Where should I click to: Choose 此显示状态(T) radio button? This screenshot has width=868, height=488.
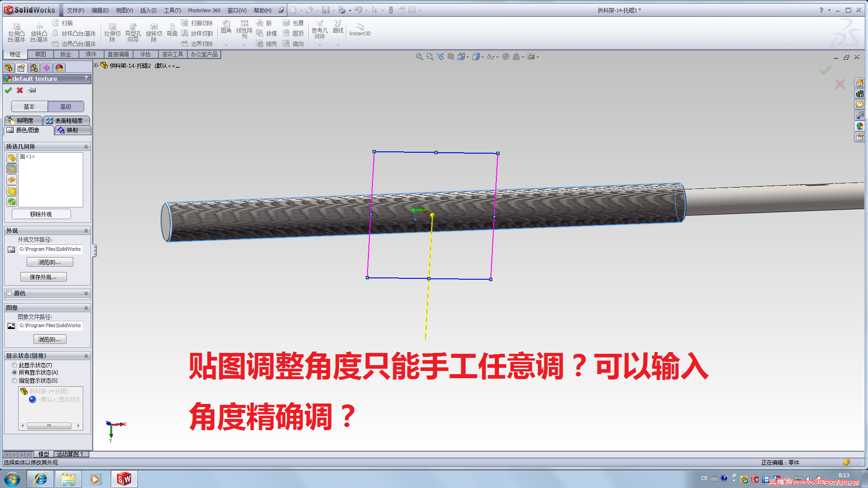14,364
